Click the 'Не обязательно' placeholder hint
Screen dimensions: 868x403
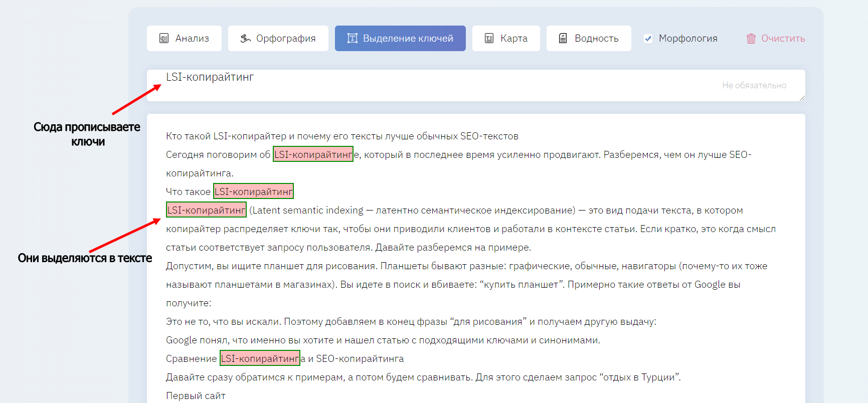754,85
